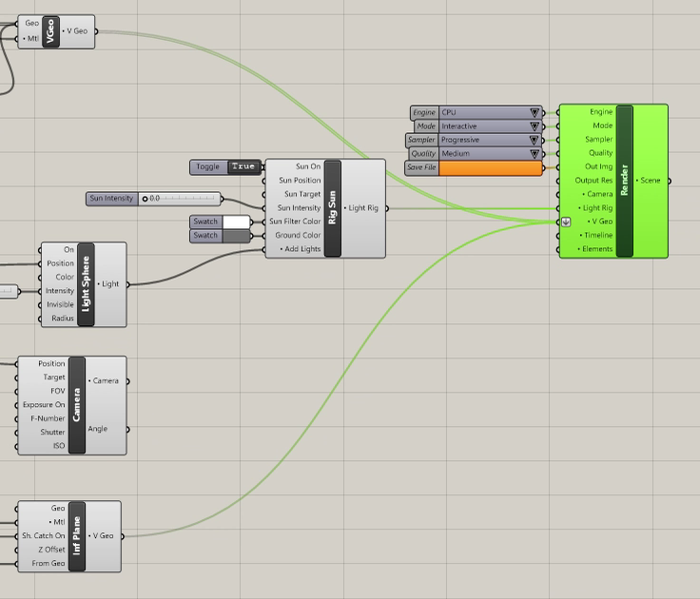Select the Camera component
700x599 pixels.
[77, 405]
